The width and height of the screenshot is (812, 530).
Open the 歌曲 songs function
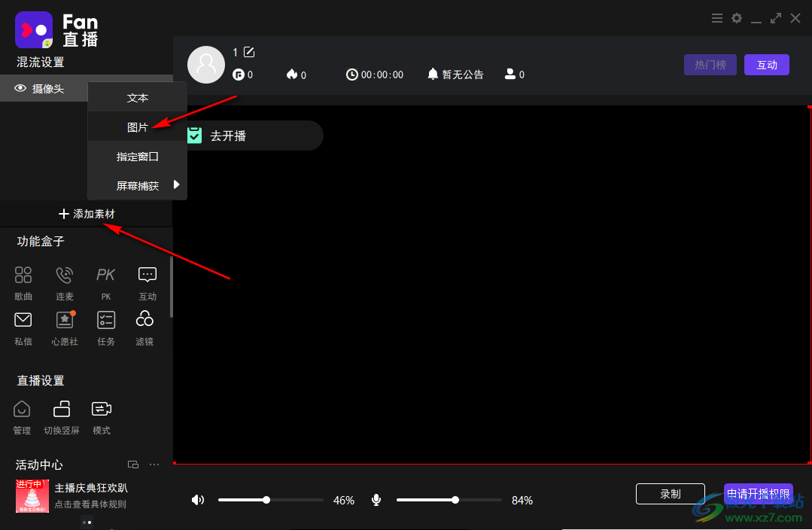pyautogui.click(x=23, y=275)
